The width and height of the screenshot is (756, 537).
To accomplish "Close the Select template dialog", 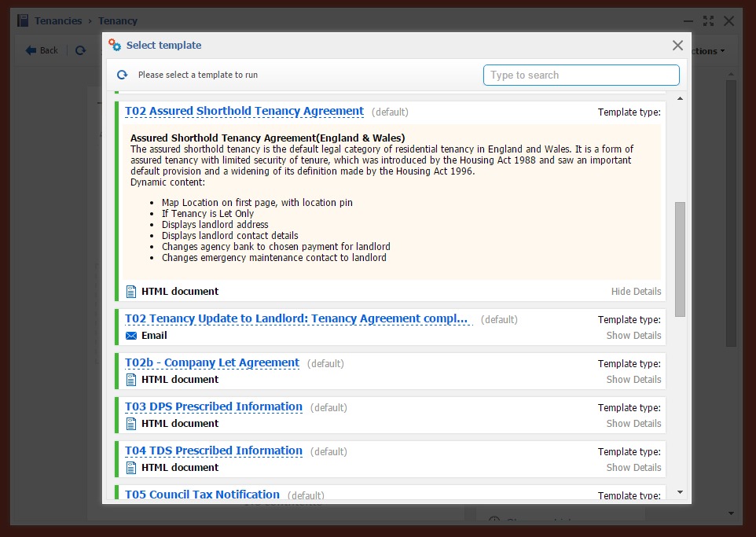I will tap(677, 46).
